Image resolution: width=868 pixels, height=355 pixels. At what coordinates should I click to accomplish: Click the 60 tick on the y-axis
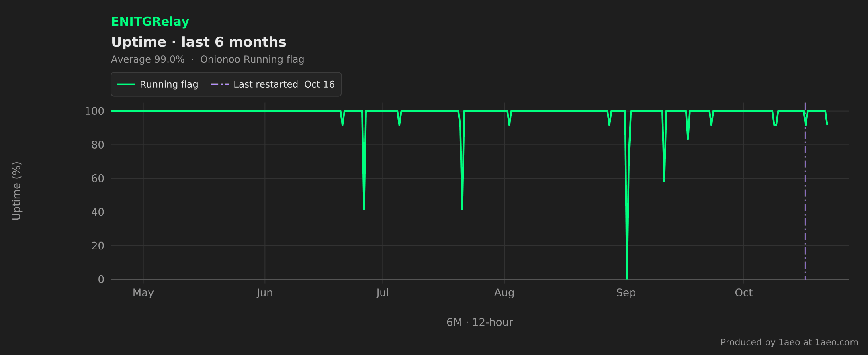point(98,178)
